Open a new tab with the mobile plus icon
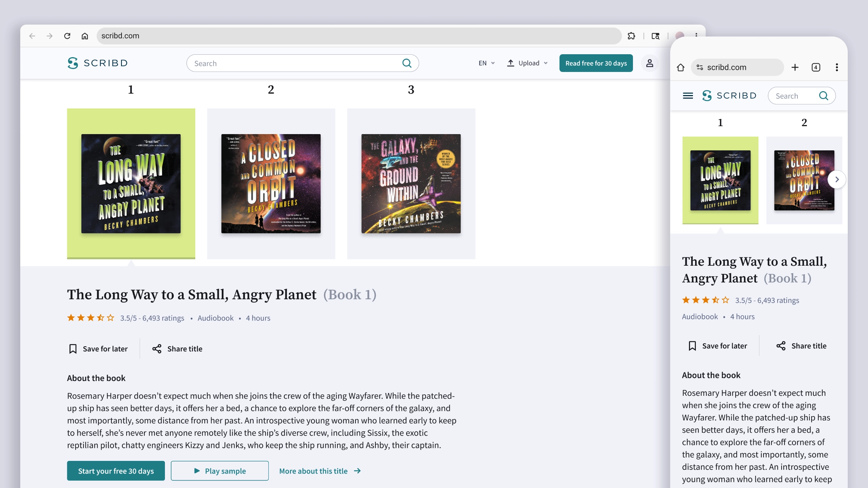 (x=795, y=67)
